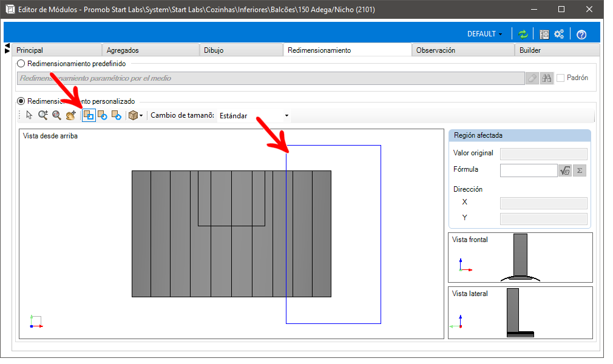Enable the Padrón checkbox
This screenshot has width=613, height=364.
560,78
